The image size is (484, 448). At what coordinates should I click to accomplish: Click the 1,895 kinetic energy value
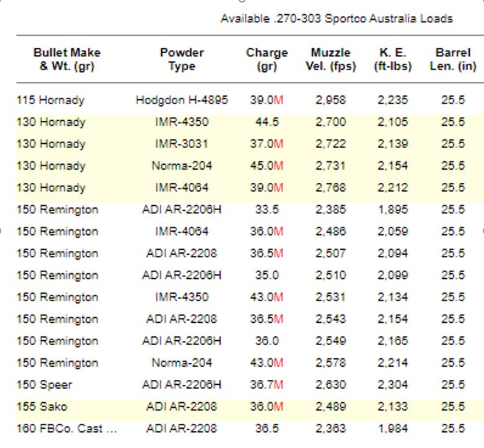(392, 210)
